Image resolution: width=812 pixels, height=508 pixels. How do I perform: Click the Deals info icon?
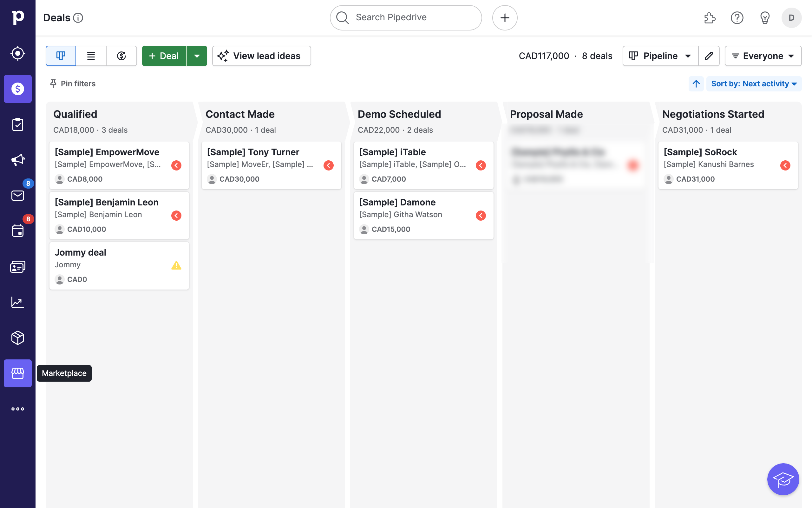(x=78, y=18)
